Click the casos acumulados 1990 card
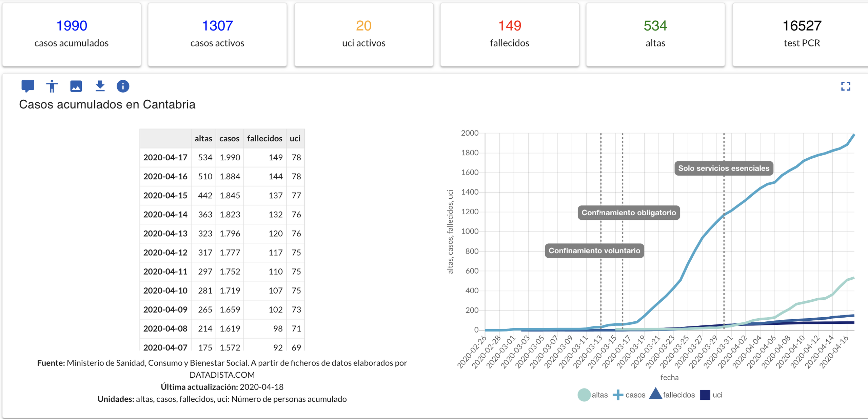The image size is (868, 419). (72, 34)
